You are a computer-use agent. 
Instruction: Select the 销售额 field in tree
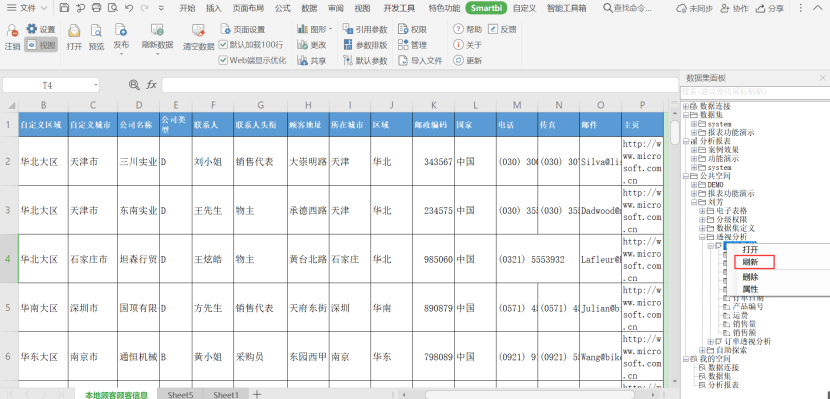[744, 333]
